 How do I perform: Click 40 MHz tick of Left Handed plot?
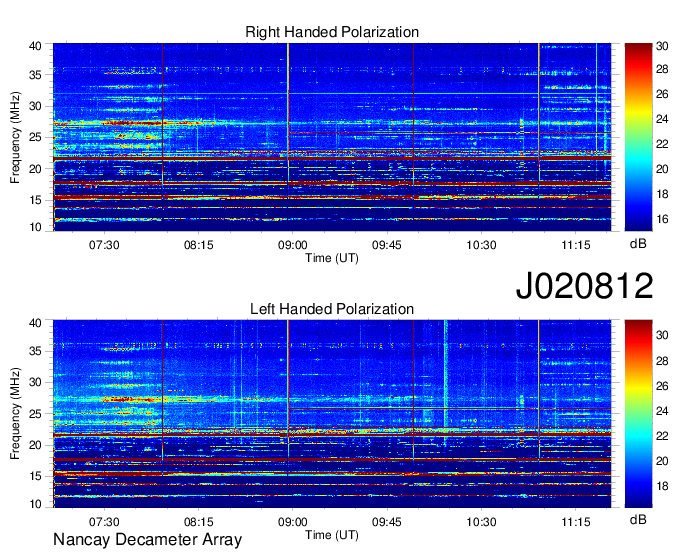coord(35,323)
